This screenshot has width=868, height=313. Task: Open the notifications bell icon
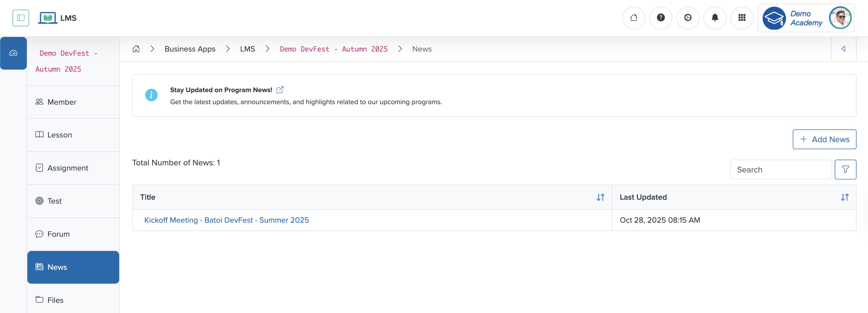(715, 18)
